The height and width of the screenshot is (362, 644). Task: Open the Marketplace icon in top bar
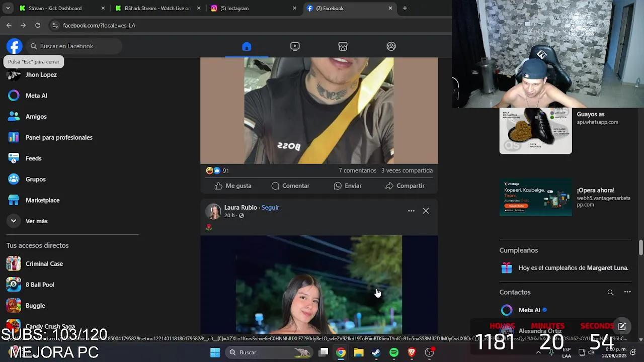click(343, 46)
